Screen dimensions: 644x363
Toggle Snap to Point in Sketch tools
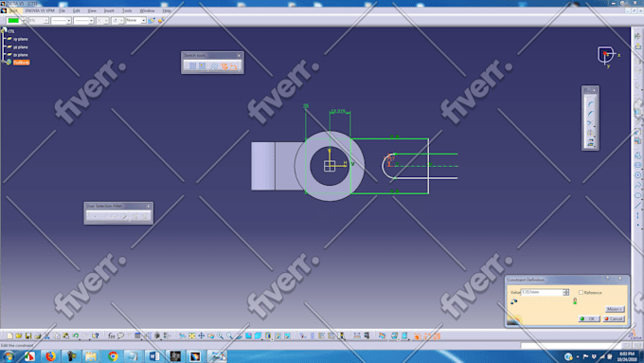[203, 66]
